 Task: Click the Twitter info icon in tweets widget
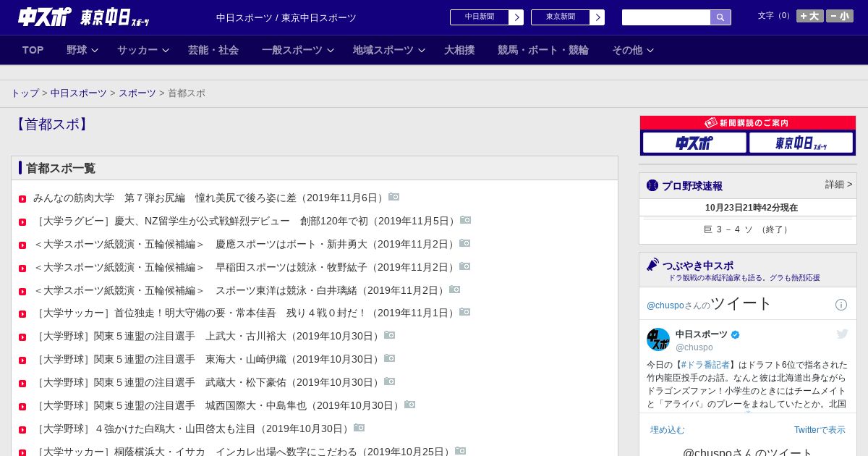point(841,305)
